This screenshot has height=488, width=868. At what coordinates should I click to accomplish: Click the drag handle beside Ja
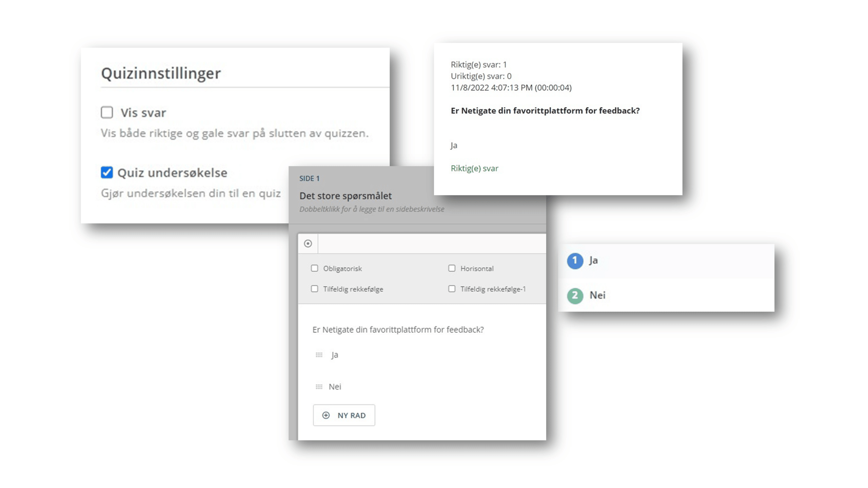319,355
